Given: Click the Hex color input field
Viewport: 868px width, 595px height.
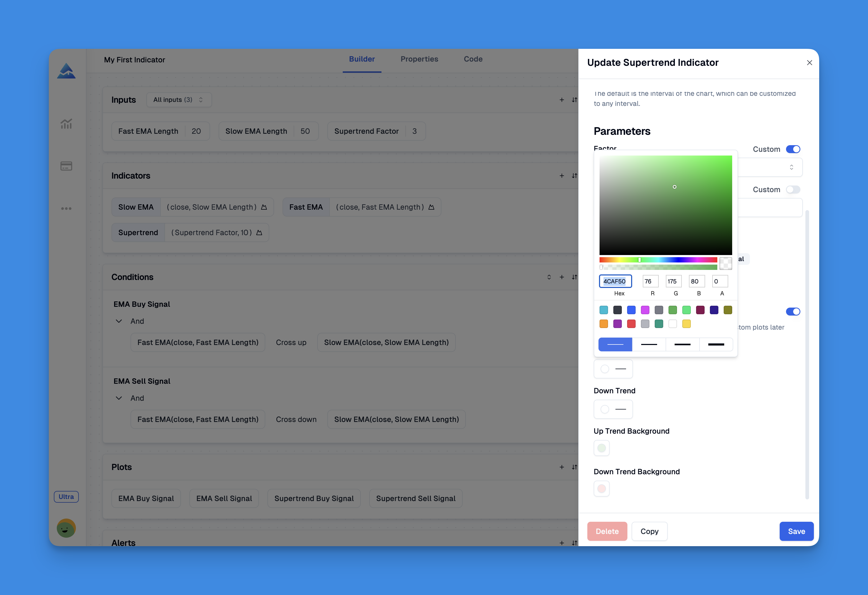Looking at the screenshot, I should pos(615,281).
